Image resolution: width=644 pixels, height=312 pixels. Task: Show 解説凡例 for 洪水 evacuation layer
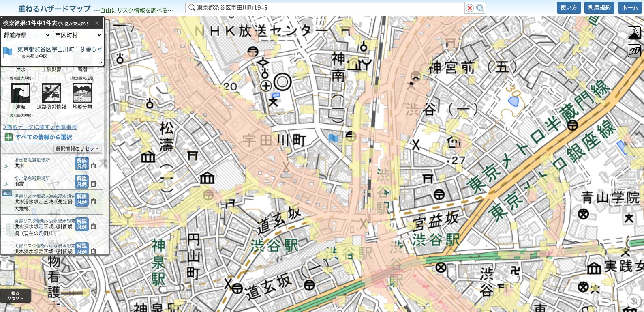point(82,164)
